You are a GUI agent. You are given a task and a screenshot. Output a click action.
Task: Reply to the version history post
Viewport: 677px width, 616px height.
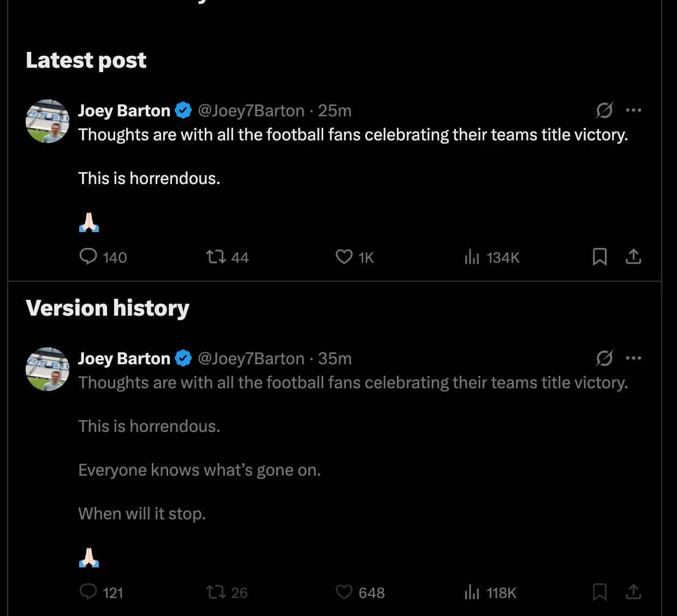coord(88,592)
